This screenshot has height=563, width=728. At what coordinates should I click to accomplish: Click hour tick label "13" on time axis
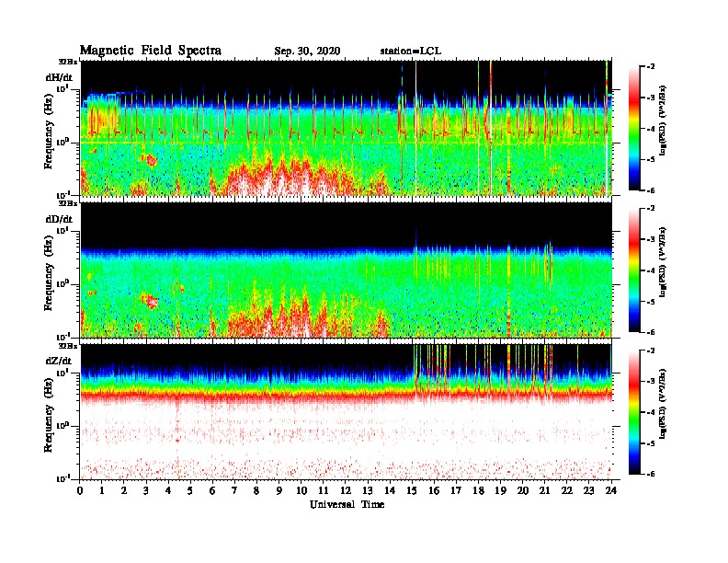pyautogui.click(x=368, y=490)
